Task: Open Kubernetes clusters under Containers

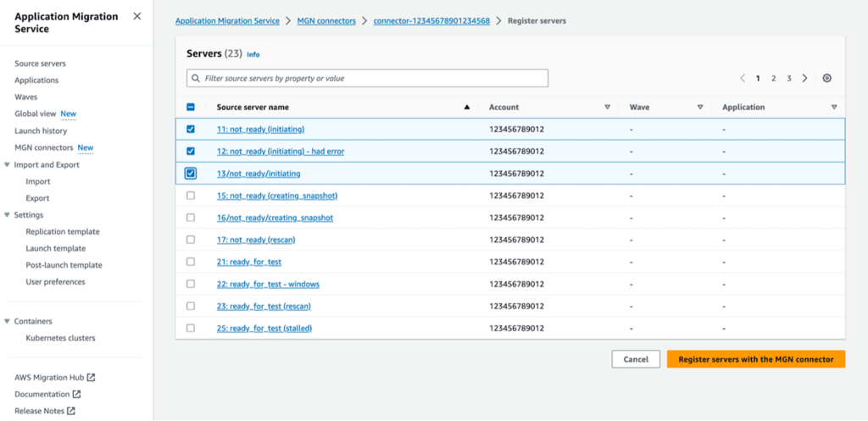Action: click(60, 338)
